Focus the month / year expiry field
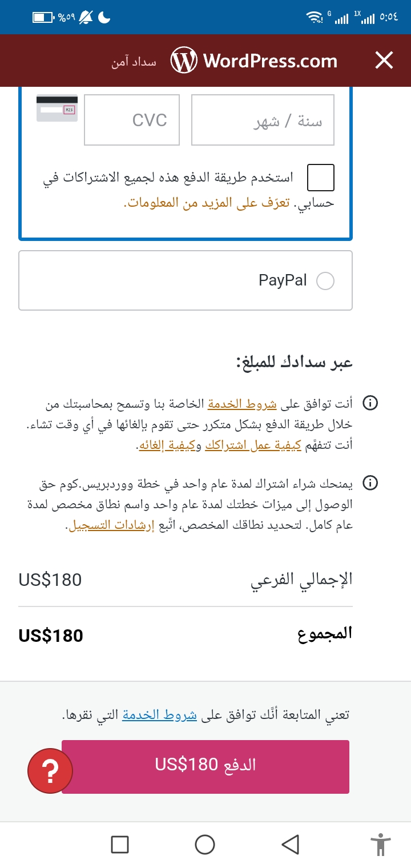411x868 pixels. 263,120
